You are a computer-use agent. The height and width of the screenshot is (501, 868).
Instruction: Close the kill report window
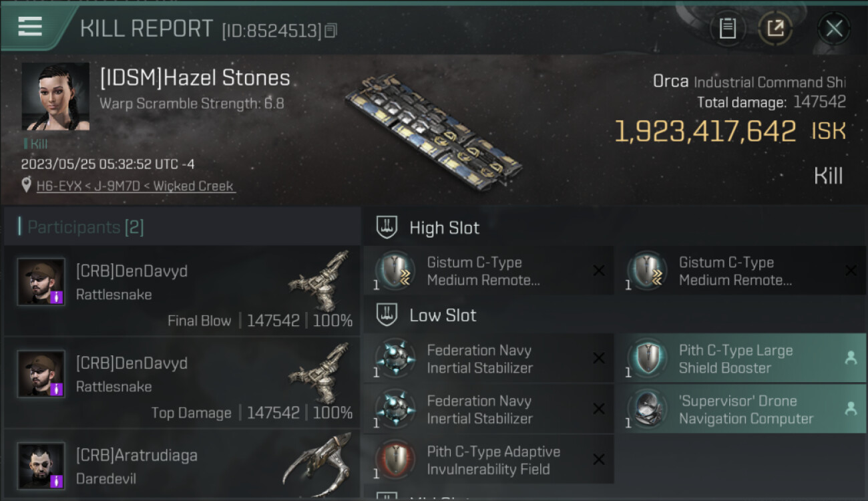click(833, 29)
